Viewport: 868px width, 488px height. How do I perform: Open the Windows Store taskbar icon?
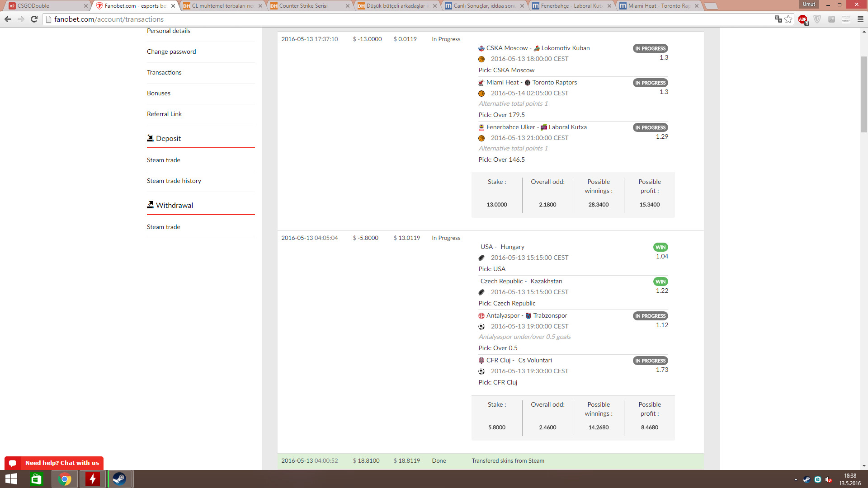(x=36, y=479)
